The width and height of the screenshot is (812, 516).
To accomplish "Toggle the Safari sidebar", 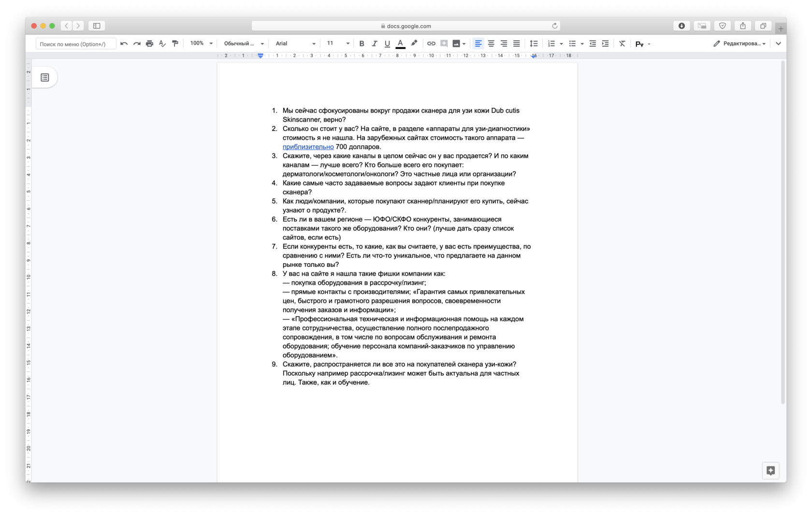I will tap(97, 26).
